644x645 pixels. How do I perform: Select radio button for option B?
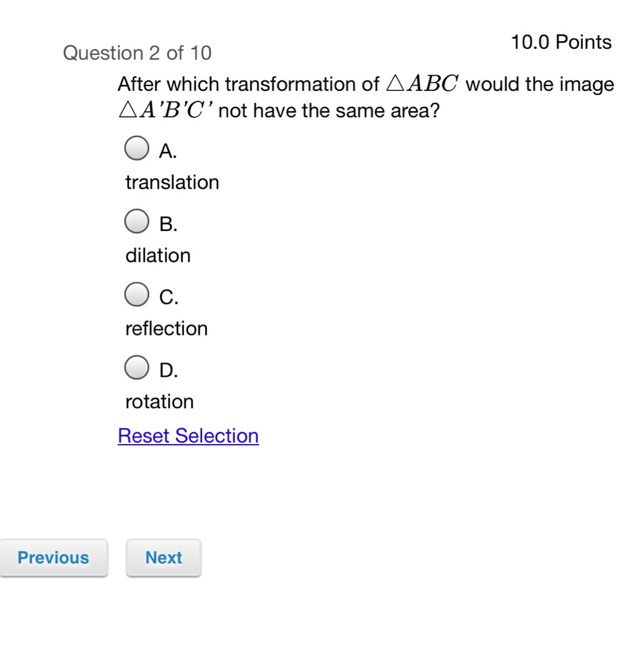[137, 221]
